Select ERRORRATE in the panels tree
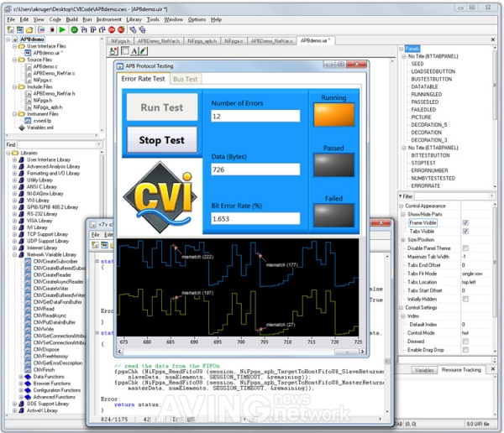Image resolution: width=504 pixels, height=433 pixels. point(426,185)
